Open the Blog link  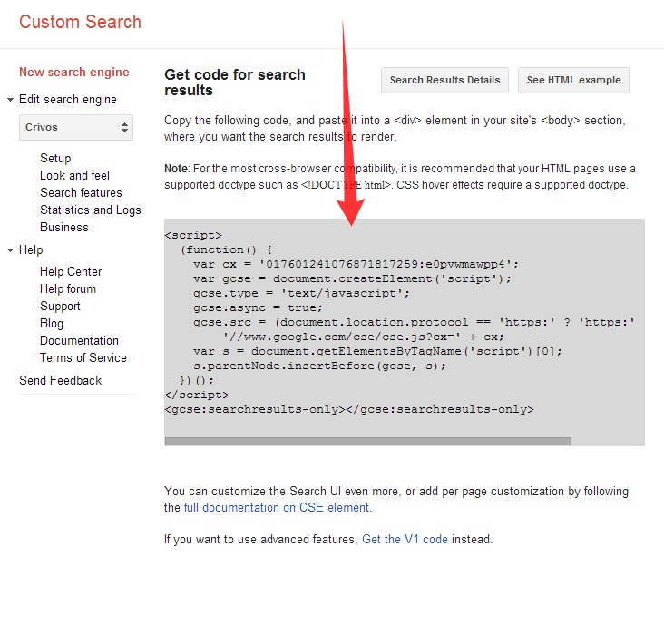coord(51,324)
